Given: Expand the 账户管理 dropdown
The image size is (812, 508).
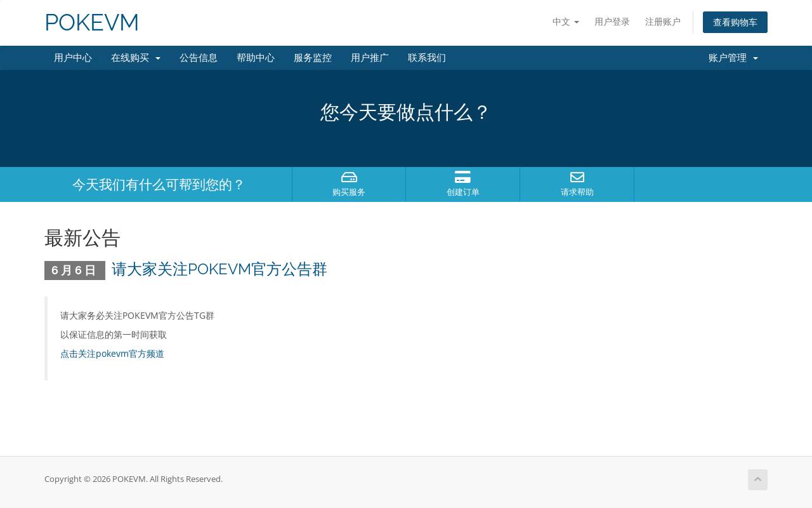Looking at the screenshot, I should coord(733,58).
